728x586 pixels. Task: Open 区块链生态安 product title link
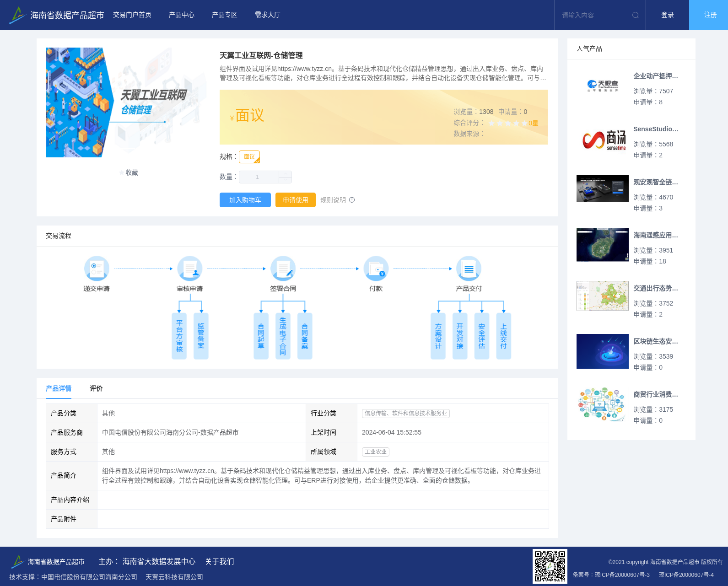tap(656, 341)
